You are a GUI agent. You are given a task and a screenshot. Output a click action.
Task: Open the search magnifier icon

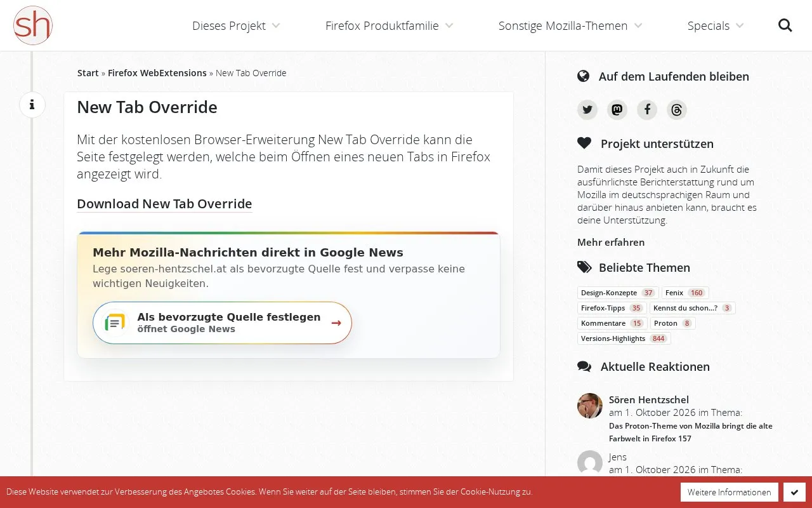pos(785,25)
